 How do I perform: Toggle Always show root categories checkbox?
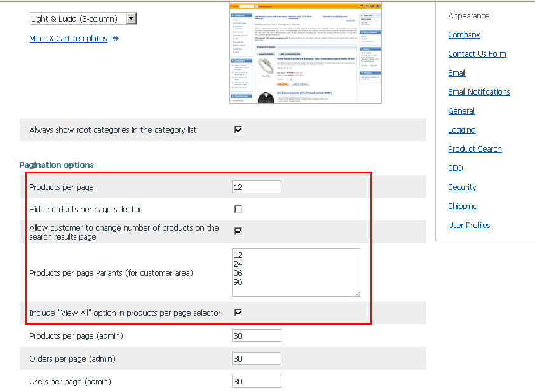[x=238, y=130]
